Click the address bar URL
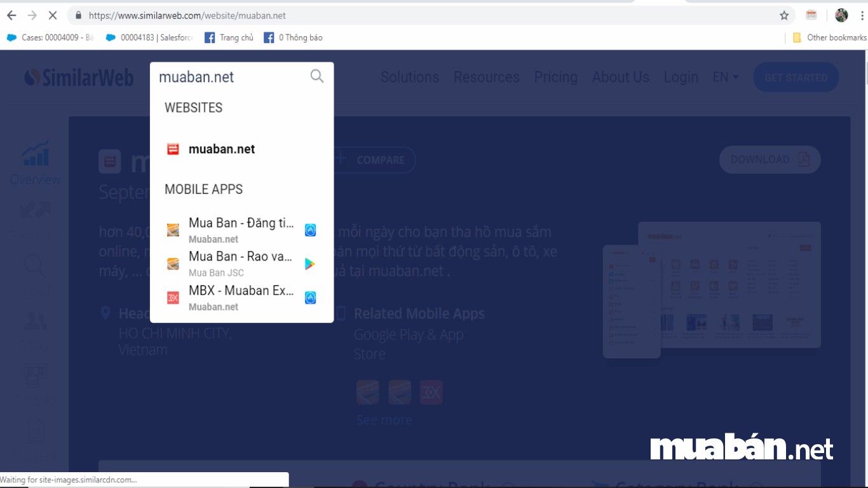The image size is (868, 488). pos(187,15)
